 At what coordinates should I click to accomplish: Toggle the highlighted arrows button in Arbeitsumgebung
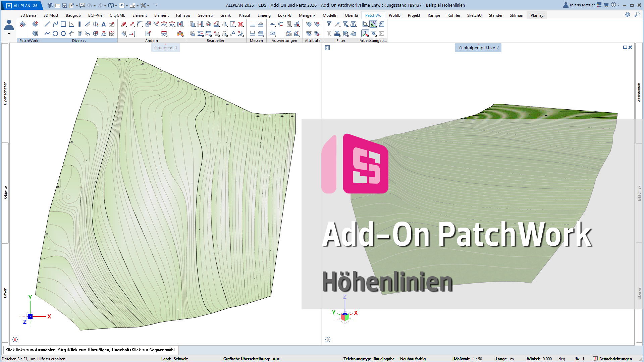coord(373,24)
